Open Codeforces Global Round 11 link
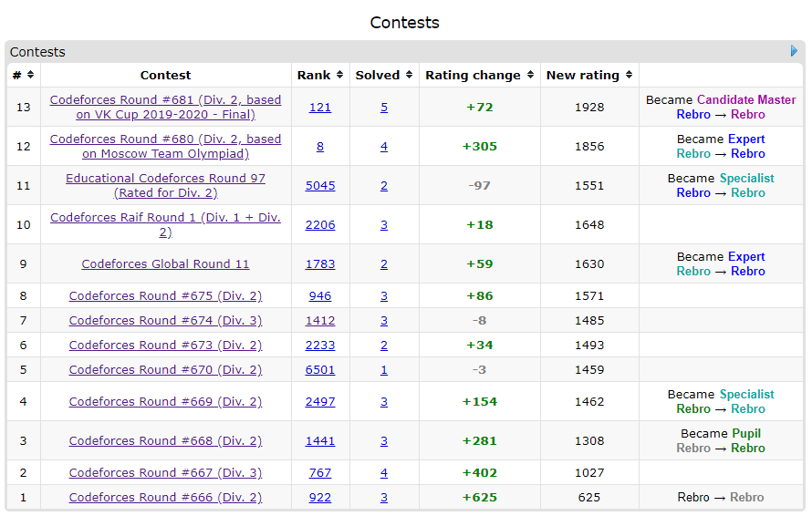 coord(166,264)
